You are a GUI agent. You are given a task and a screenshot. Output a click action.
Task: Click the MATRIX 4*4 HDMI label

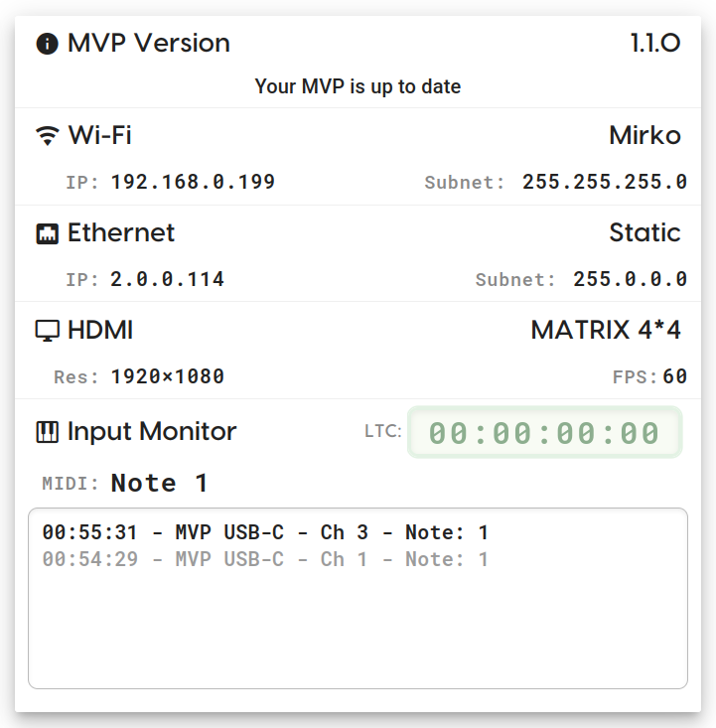[606, 331]
